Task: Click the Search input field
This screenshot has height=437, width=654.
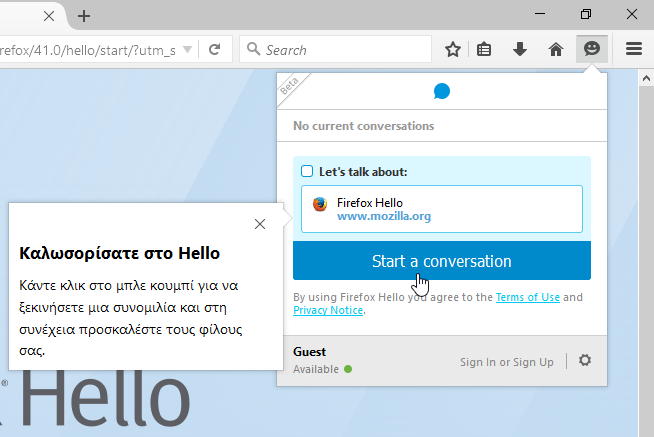Action: coord(335,50)
